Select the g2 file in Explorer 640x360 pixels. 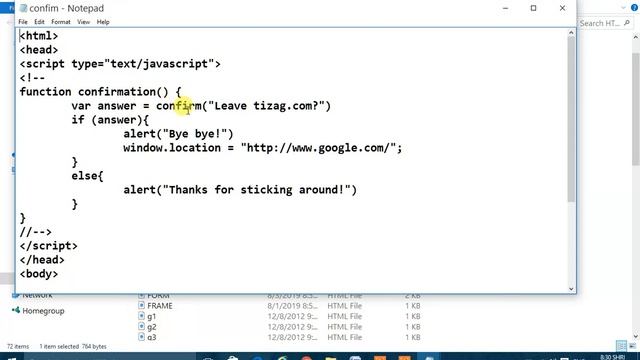pos(152,327)
